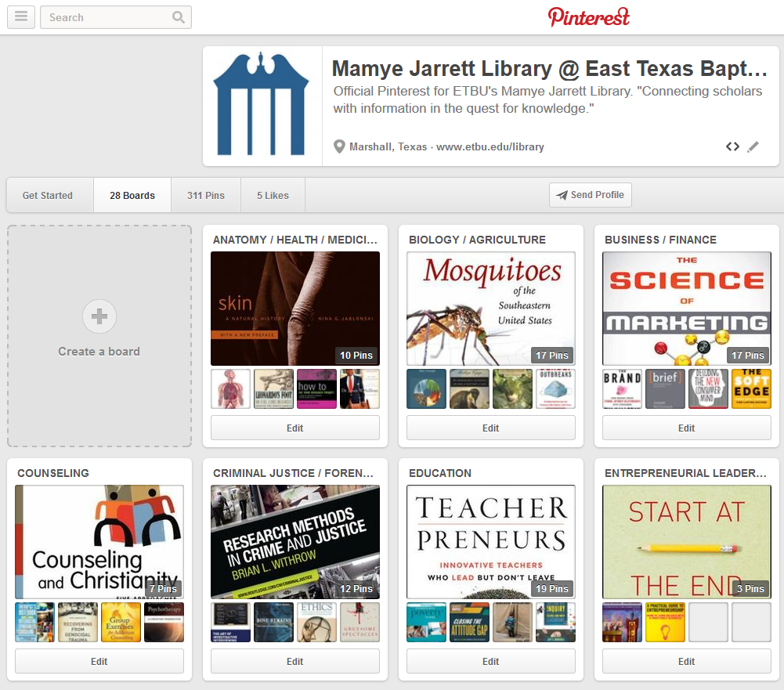
Task: Open the Get Started tab
Action: click(x=48, y=196)
